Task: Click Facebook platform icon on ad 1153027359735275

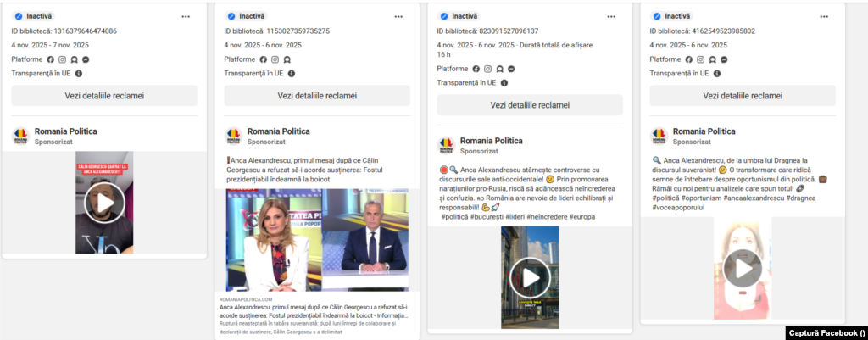Action: 264,59
